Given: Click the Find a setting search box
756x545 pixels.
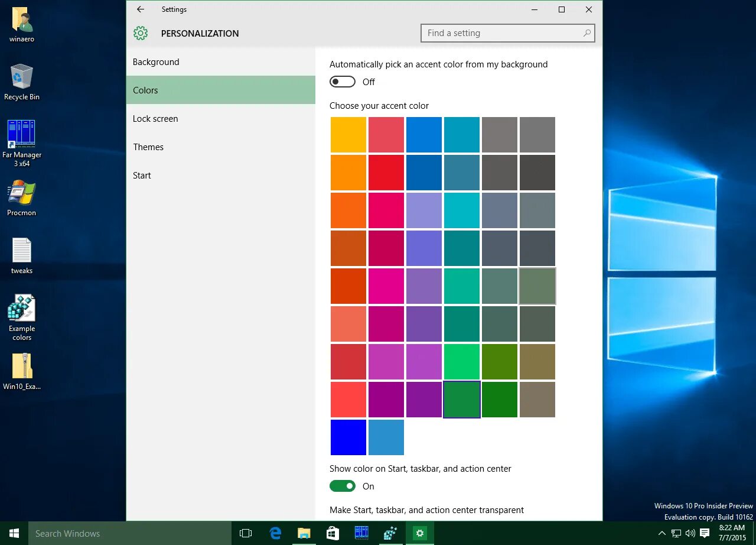Looking at the screenshot, I should pyautogui.click(x=508, y=33).
